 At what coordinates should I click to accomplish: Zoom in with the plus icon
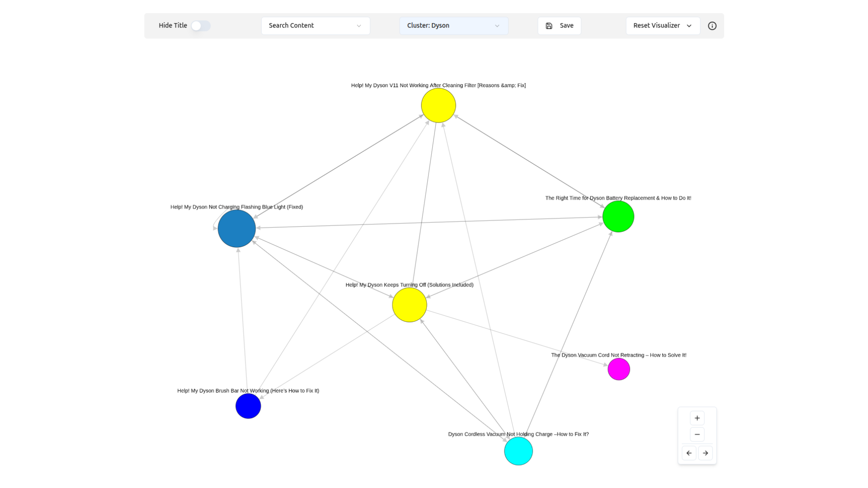[x=697, y=418]
